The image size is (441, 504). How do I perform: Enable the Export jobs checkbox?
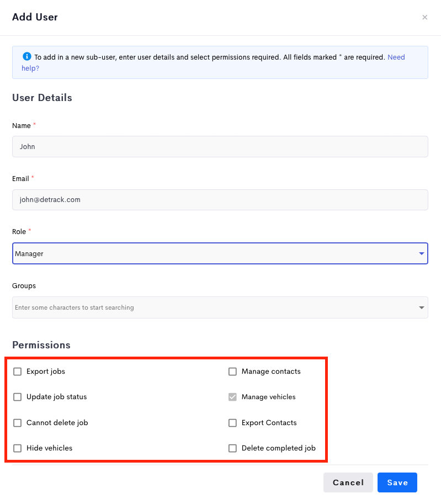(x=17, y=372)
